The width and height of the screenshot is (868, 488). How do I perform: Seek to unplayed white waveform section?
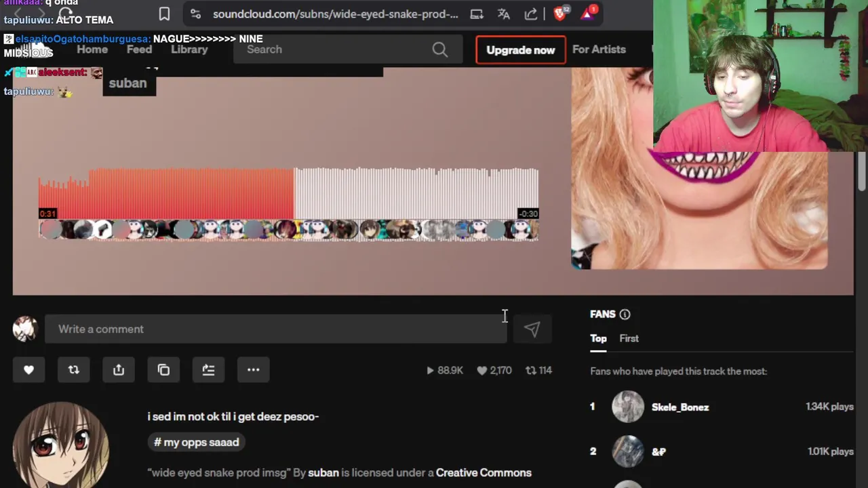point(416,193)
